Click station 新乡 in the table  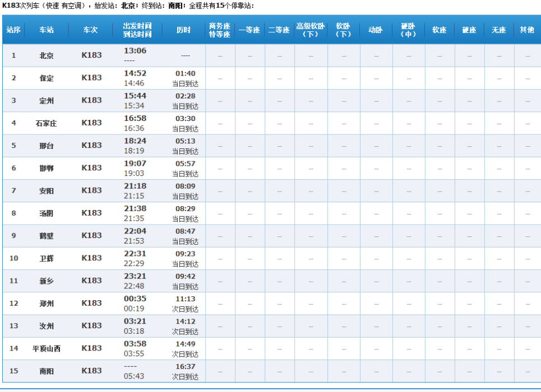(x=47, y=281)
